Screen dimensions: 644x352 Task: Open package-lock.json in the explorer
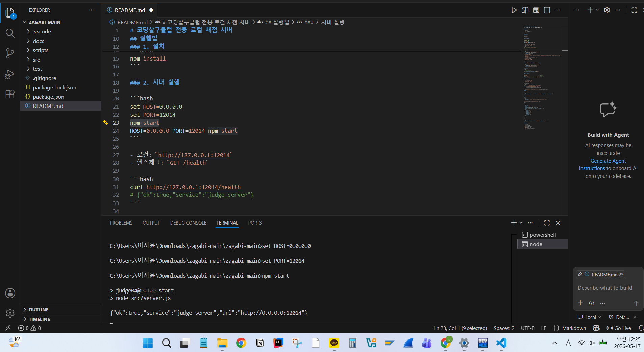point(61,87)
